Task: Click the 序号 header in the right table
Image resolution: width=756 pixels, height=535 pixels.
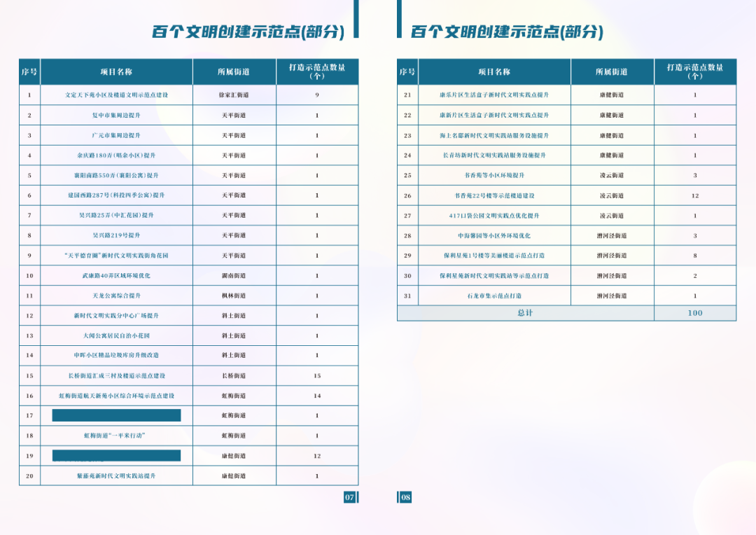Action: pos(407,72)
